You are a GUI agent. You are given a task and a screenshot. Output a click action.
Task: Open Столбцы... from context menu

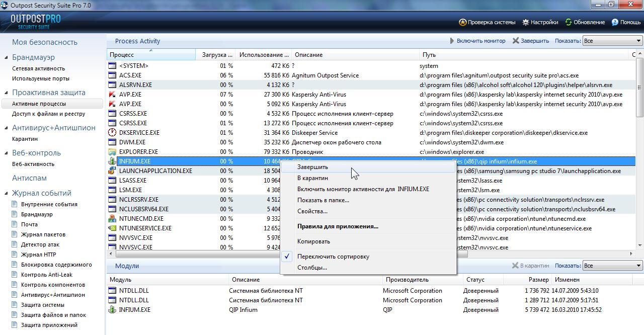368,268
